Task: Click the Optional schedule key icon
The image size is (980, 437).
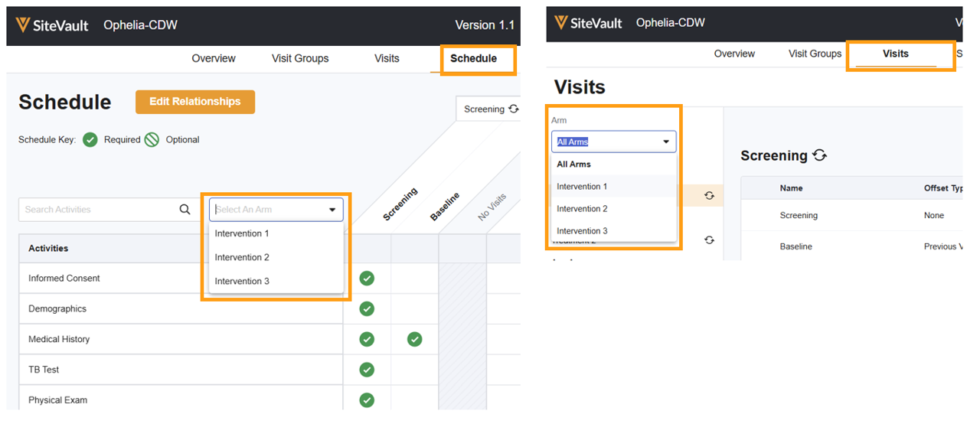Action: pos(152,140)
